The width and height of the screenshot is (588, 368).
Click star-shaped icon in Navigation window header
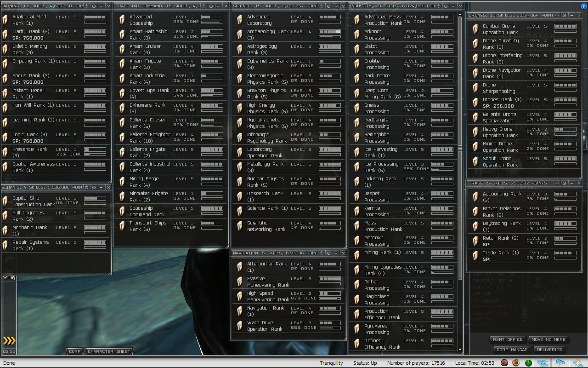322,253
